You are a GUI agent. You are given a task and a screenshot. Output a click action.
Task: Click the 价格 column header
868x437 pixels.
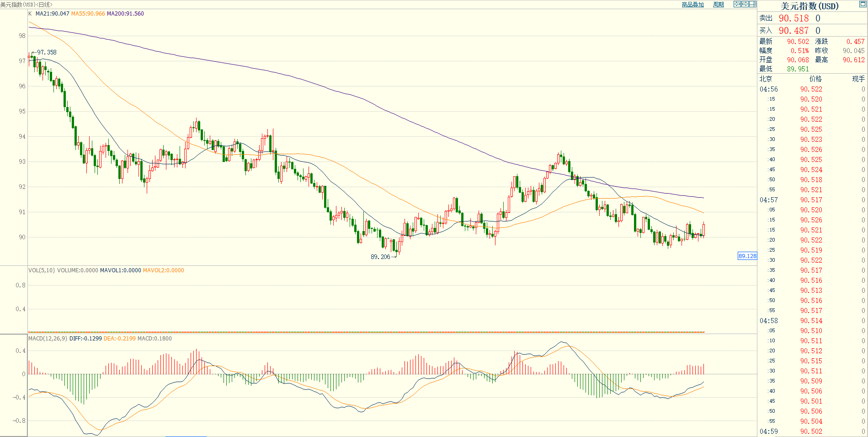(815, 79)
